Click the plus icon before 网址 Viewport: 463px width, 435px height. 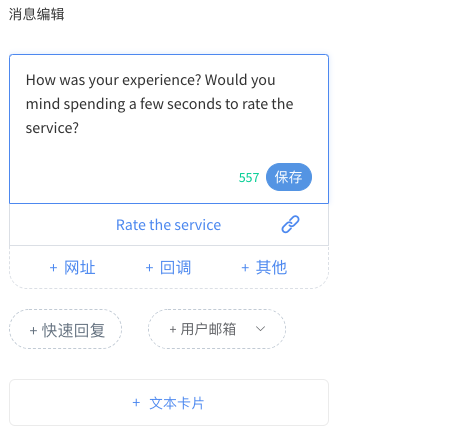pos(53,268)
